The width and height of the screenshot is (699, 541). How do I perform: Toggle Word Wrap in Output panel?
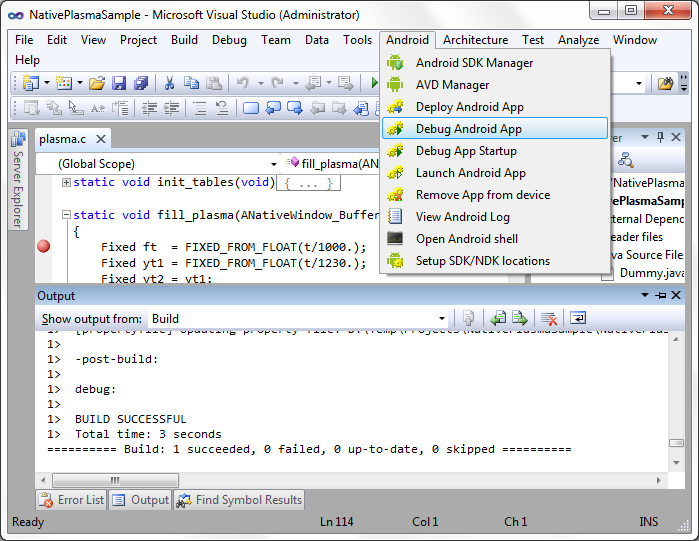pyautogui.click(x=578, y=318)
